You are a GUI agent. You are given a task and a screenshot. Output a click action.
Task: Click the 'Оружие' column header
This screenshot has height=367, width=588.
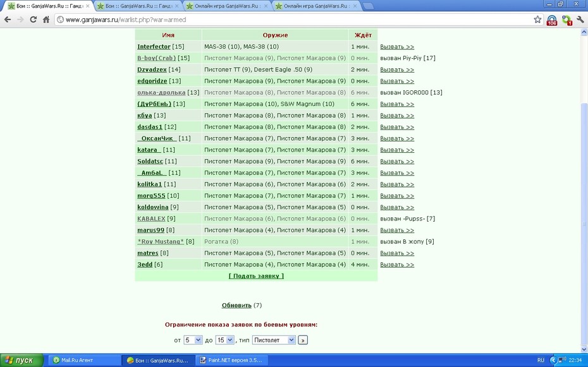pyautogui.click(x=275, y=35)
